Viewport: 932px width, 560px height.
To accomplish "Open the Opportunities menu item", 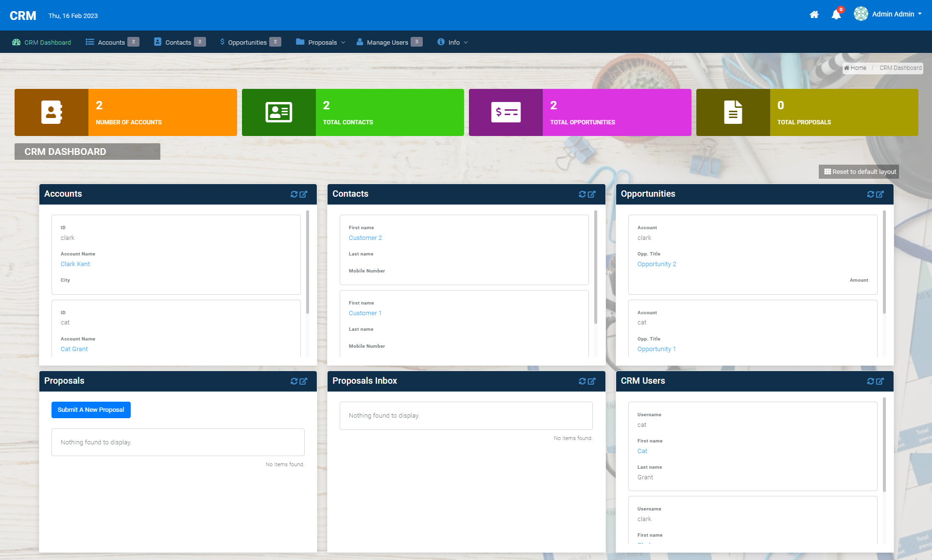I will (x=250, y=42).
